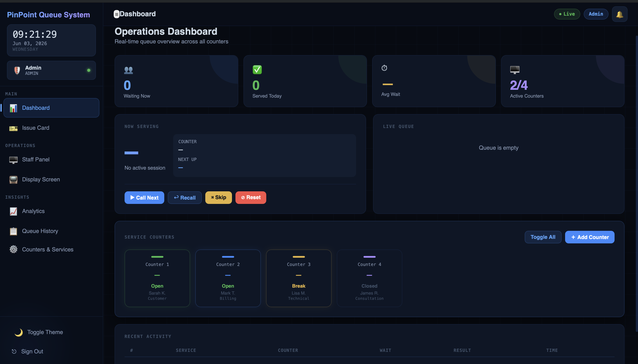Image resolution: width=638 pixels, height=364 pixels.
Task: Click the WAIT column header
Action: click(x=385, y=351)
